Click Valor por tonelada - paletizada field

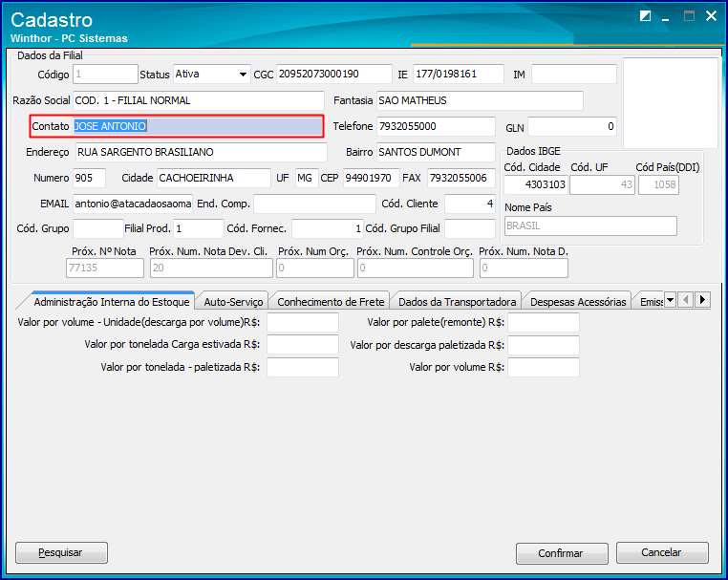[x=303, y=367]
